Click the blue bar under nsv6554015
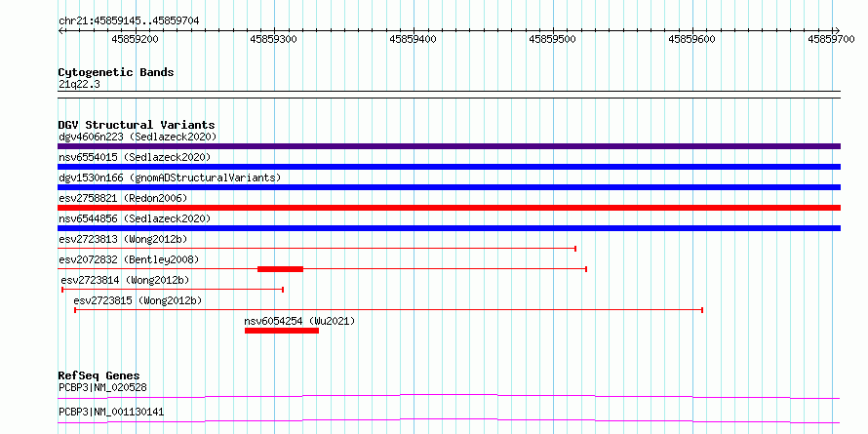The height and width of the screenshot is (434, 868). click(449, 167)
